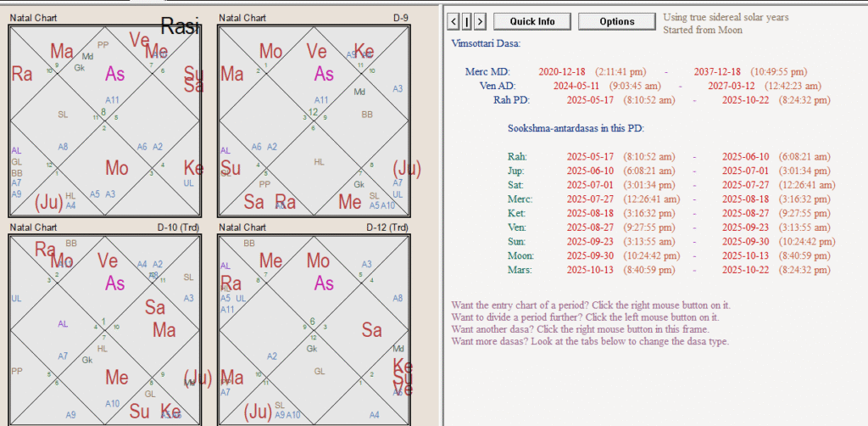Click the Ven sookshma-antardasa row
868x426 pixels.
click(x=669, y=227)
